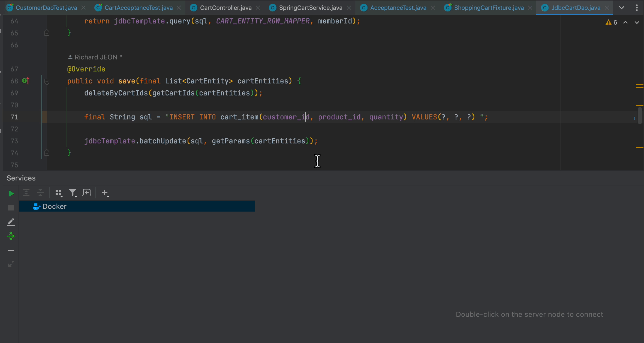Expand the hidden editor tabs chevron
Image resolution: width=644 pixels, height=343 pixels.
click(x=622, y=8)
